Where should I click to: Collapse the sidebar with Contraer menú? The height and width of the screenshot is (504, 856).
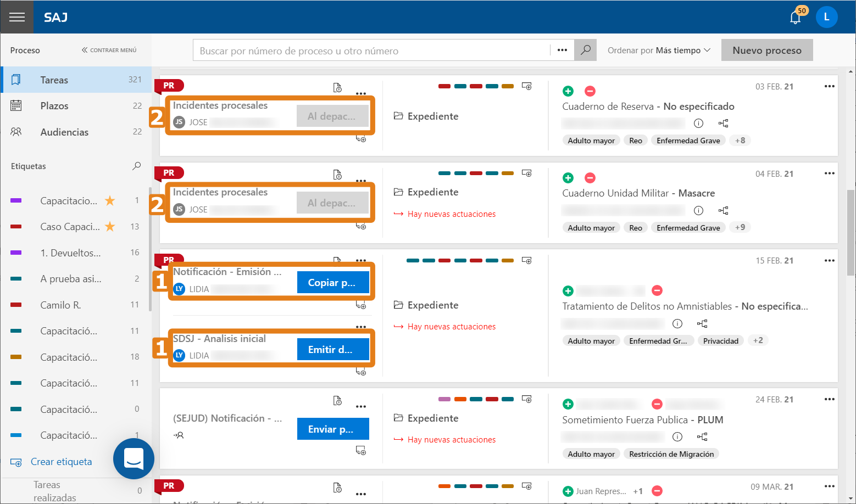click(109, 50)
